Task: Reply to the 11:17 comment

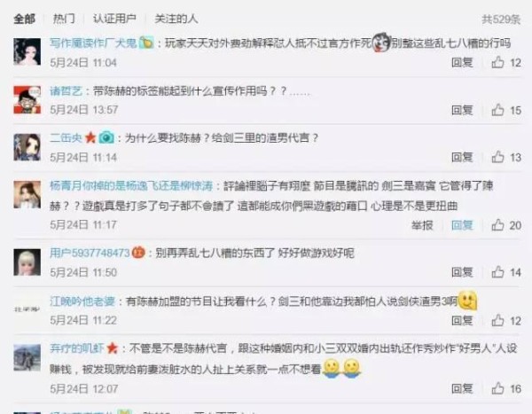Action: pyautogui.click(x=462, y=225)
